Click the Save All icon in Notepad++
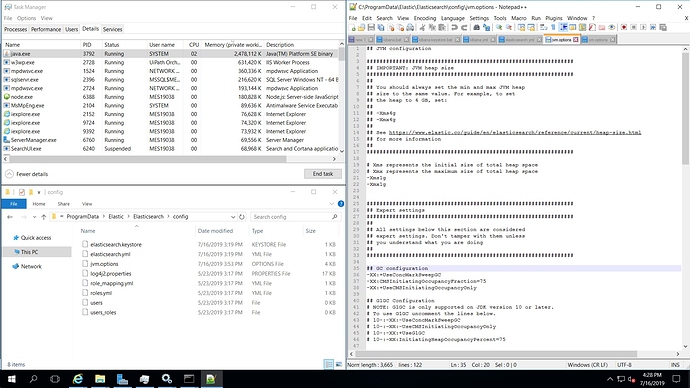This screenshot has height=388, width=690. click(x=381, y=27)
